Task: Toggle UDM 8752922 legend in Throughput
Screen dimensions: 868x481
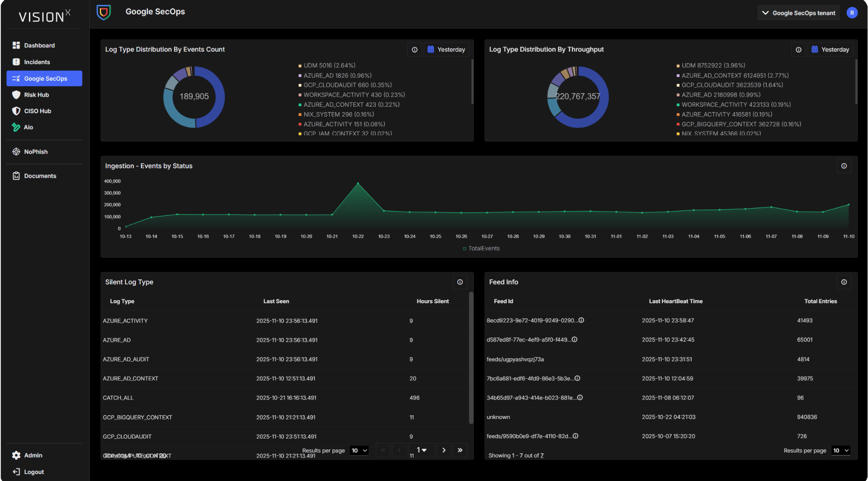Action: click(711, 65)
